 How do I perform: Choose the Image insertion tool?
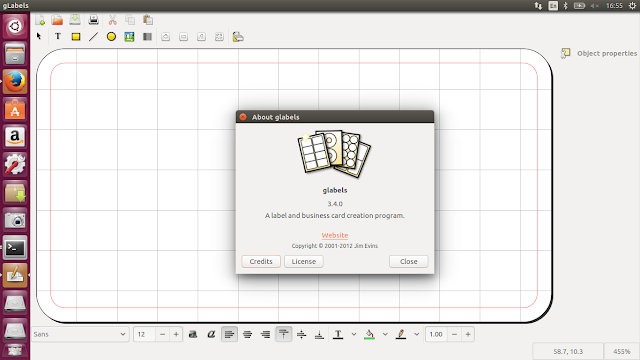point(129,37)
